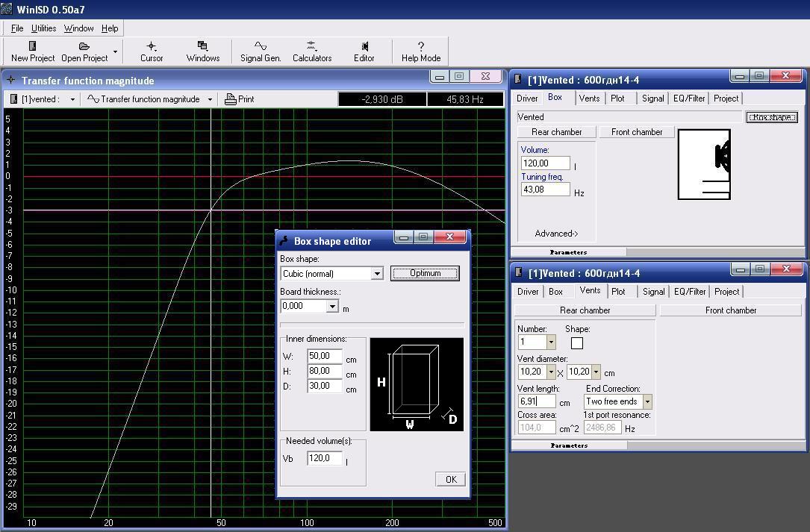This screenshot has height=532, width=810.
Task: Click the Tuning freq. input field
Action: 546,190
